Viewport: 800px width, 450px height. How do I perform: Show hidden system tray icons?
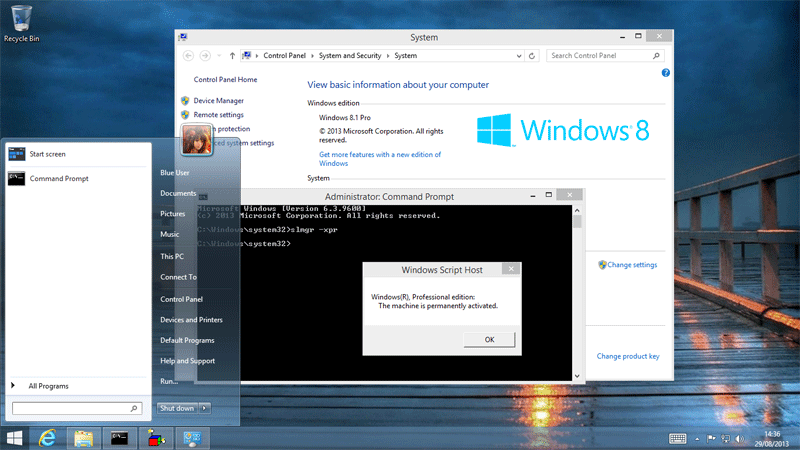pos(698,438)
